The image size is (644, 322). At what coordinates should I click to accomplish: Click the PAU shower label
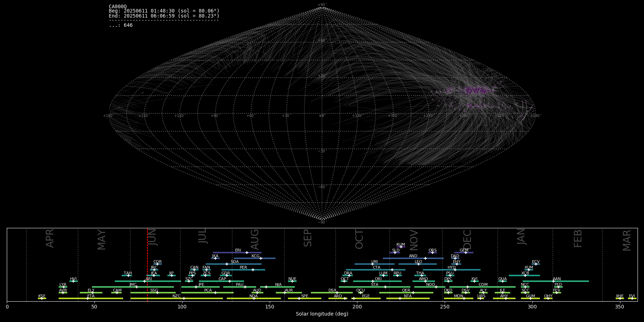tap(239, 285)
